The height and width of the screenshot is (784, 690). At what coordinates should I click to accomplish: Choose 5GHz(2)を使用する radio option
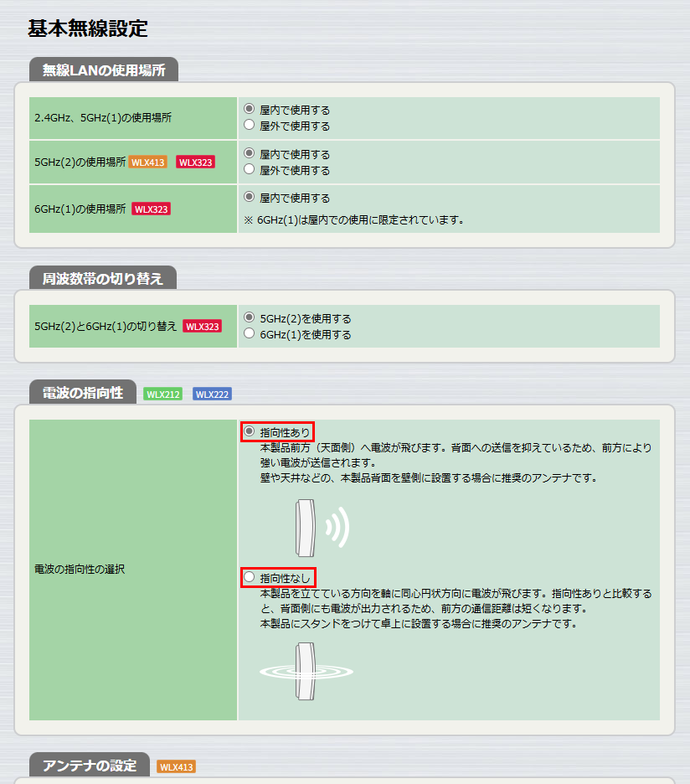coord(247,318)
